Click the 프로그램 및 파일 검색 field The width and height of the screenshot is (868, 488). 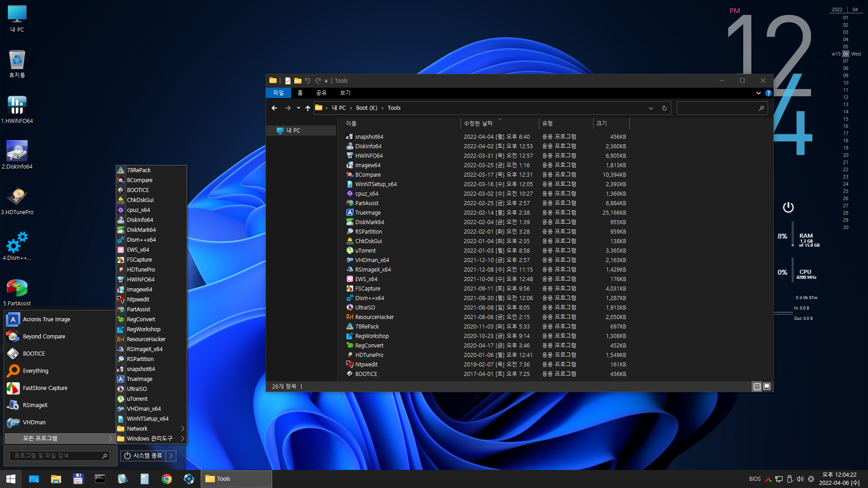(x=59, y=456)
